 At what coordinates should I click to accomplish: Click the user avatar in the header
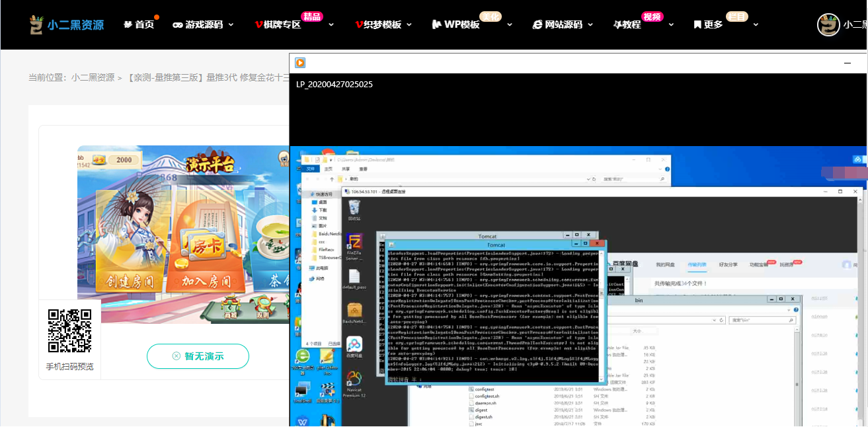(828, 24)
